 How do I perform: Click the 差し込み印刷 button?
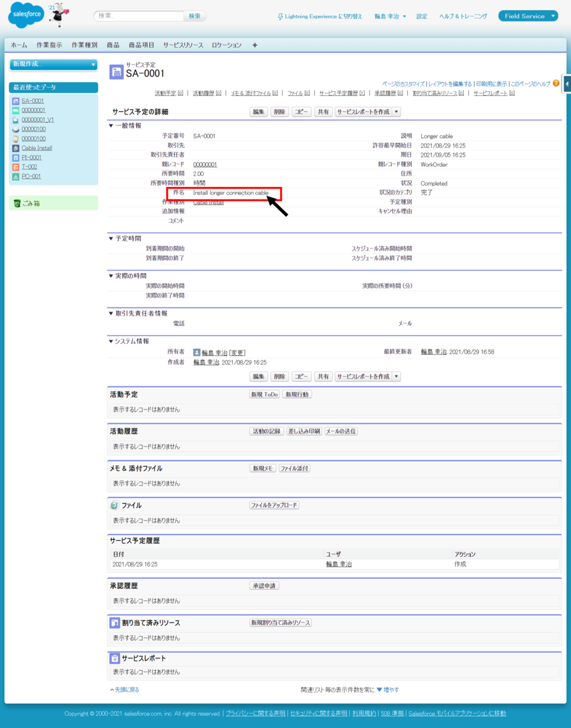click(x=304, y=431)
